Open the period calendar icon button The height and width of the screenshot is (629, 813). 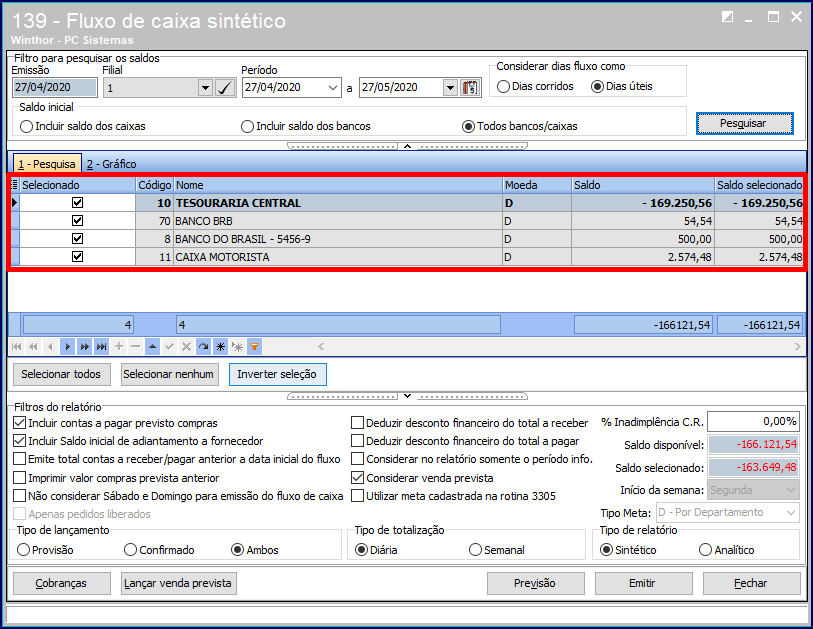coord(470,88)
